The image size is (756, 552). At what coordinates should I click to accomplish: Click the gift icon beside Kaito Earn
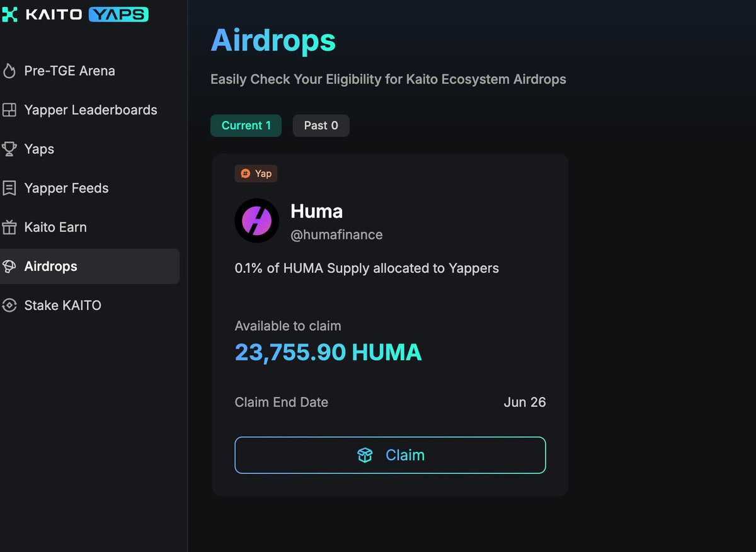(x=9, y=227)
